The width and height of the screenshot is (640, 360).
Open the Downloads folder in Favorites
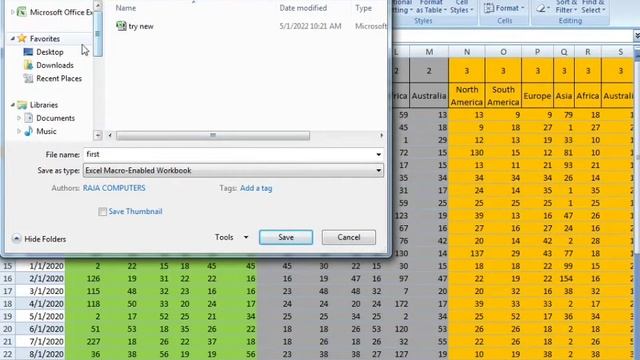(55, 65)
